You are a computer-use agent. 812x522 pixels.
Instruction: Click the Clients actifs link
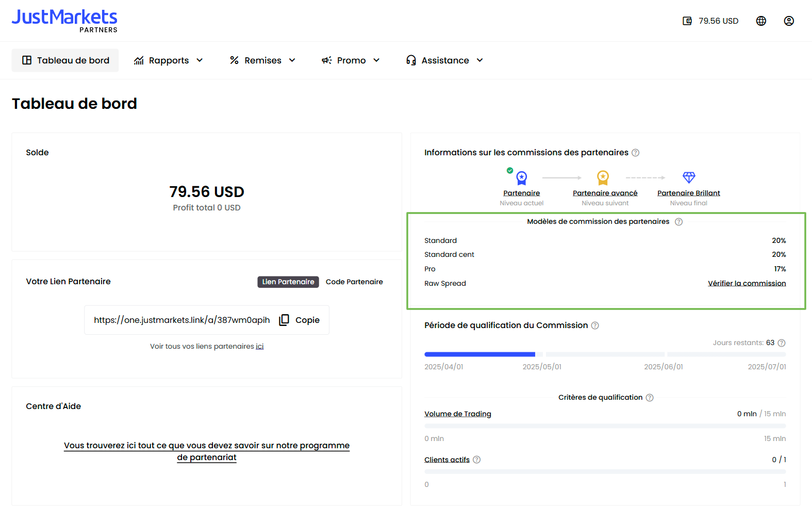[x=447, y=460]
